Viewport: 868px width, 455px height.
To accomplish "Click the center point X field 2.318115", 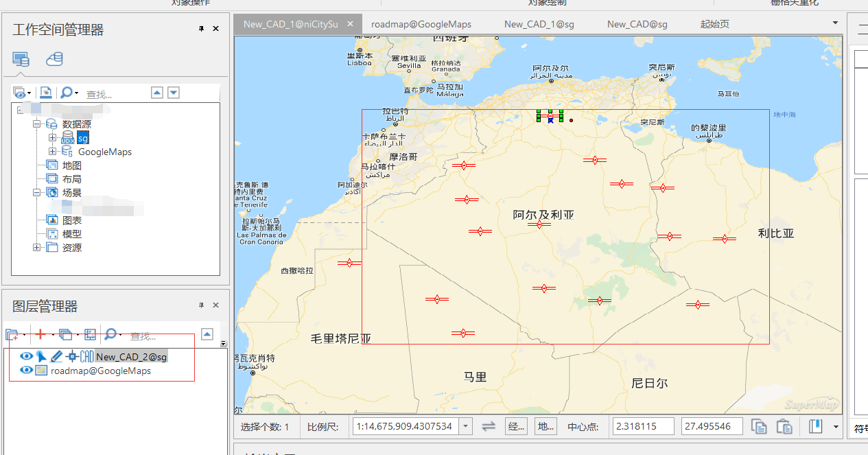I will tap(644, 426).
